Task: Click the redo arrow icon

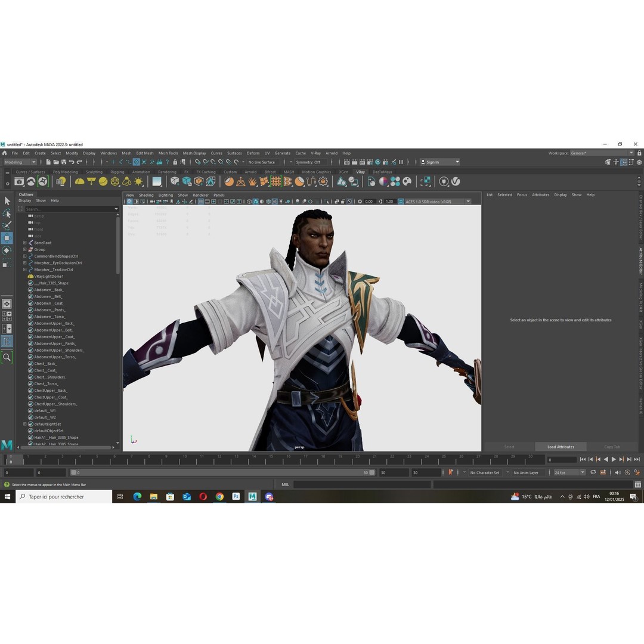Action: pos(79,162)
